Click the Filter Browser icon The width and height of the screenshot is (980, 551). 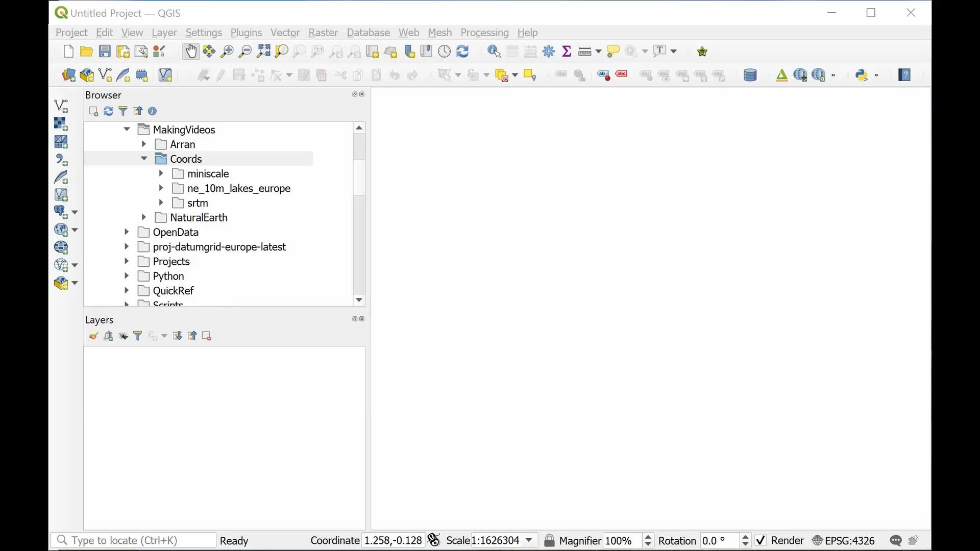click(x=122, y=111)
